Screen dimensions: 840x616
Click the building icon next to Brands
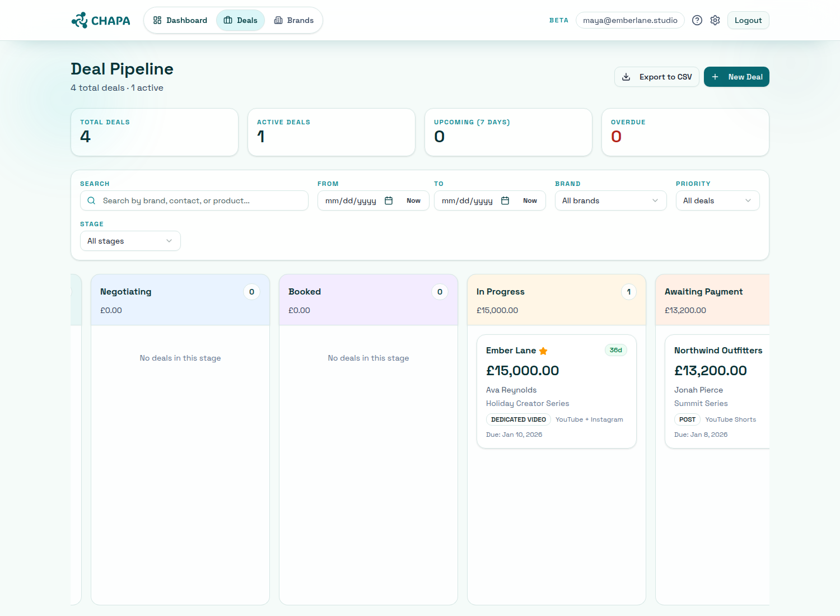277,20
